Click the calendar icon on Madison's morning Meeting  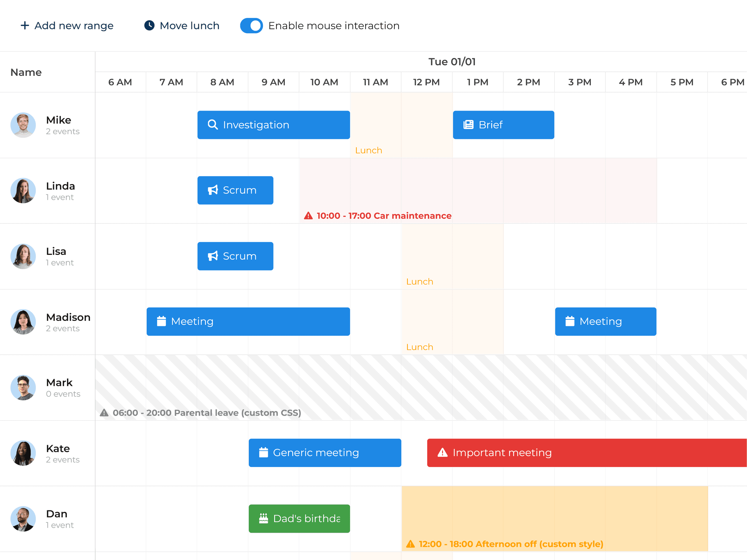162,321
